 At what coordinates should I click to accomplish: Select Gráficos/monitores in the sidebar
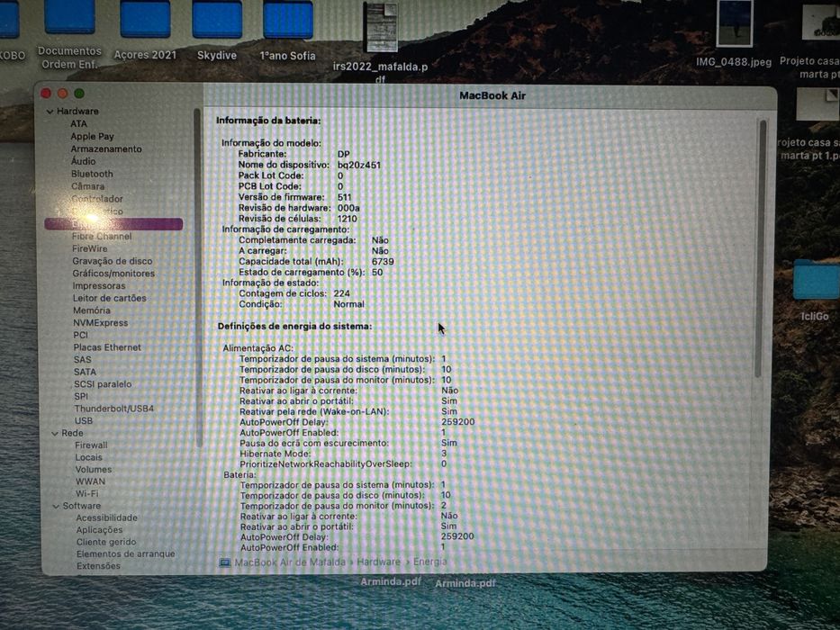click(113, 274)
